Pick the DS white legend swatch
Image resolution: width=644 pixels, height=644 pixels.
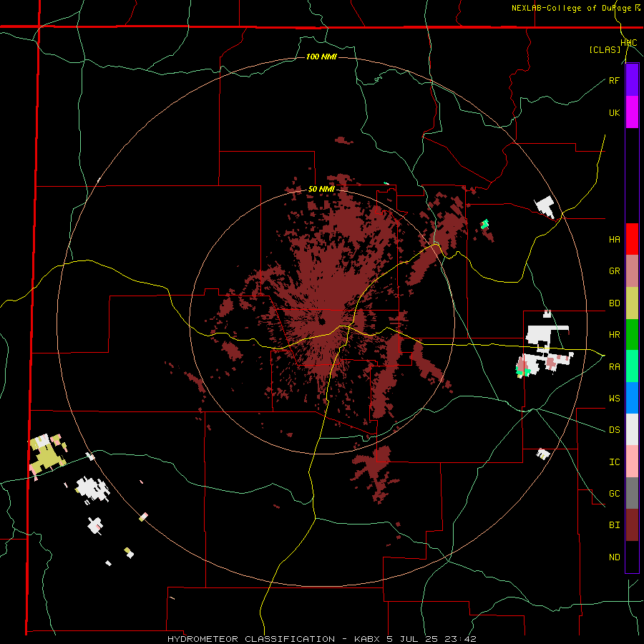coord(632,429)
